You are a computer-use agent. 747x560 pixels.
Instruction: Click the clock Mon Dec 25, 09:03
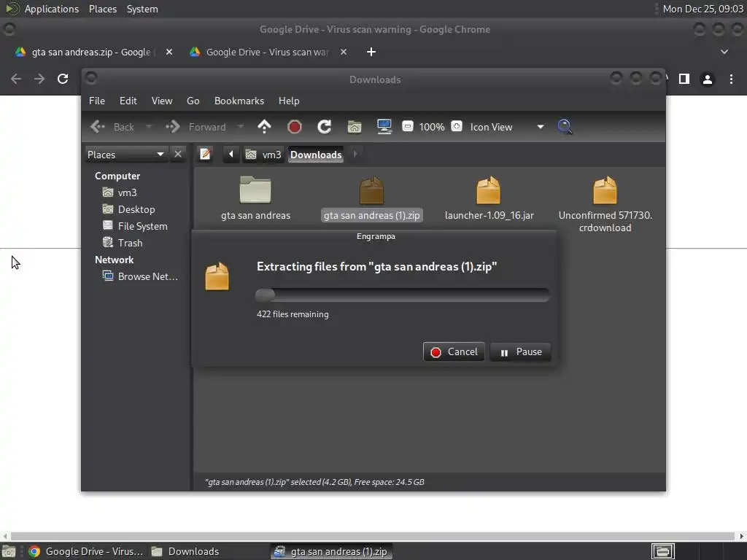click(x=703, y=9)
